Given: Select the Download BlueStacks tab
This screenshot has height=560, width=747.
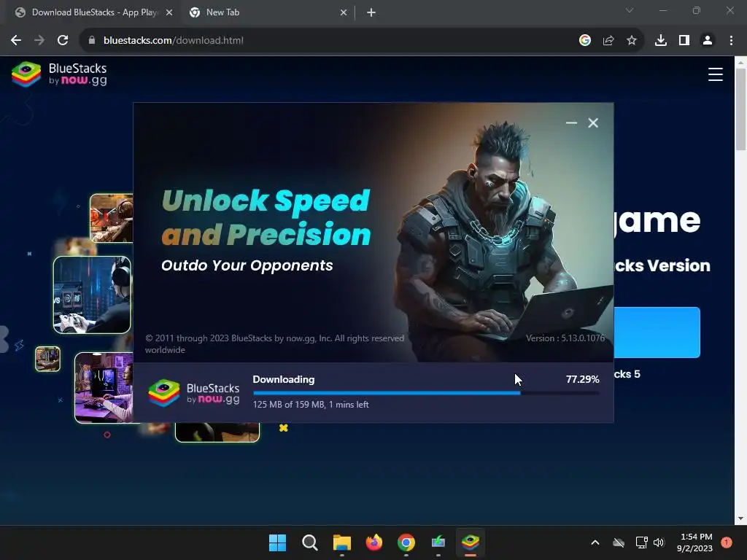Looking at the screenshot, I should 93,12.
